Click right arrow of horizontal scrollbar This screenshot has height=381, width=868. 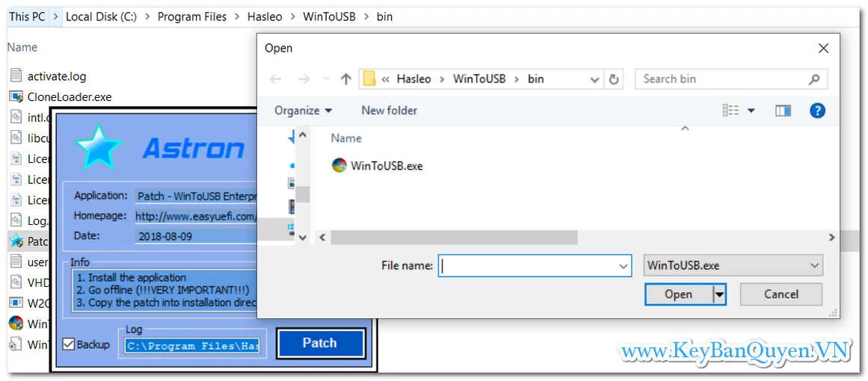pyautogui.click(x=831, y=238)
